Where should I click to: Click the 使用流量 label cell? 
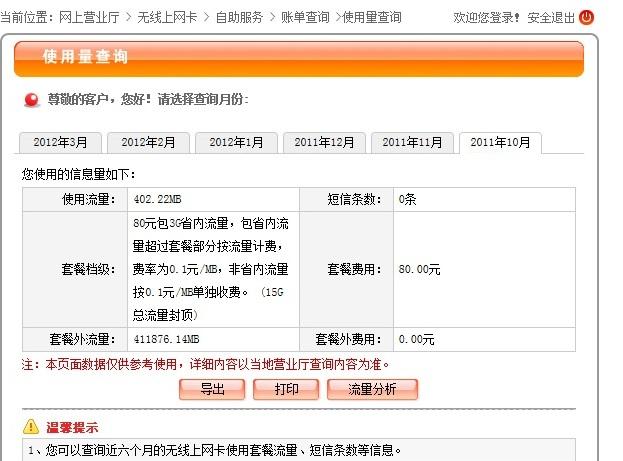click(x=75, y=200)
